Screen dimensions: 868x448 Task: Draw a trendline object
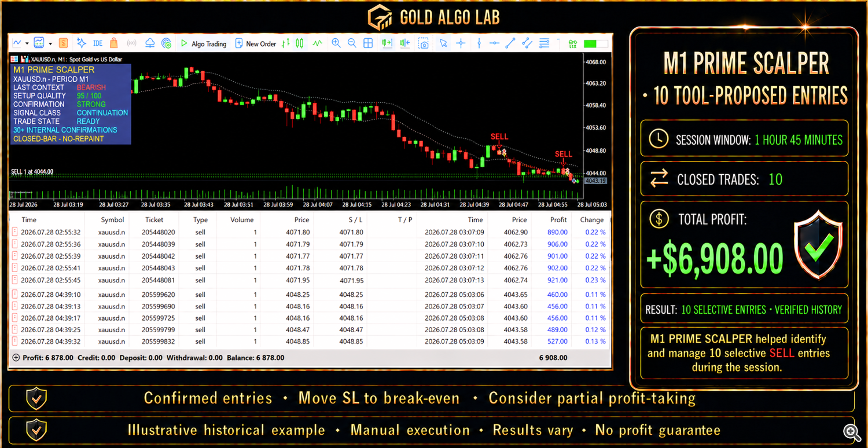click(510, 43)
